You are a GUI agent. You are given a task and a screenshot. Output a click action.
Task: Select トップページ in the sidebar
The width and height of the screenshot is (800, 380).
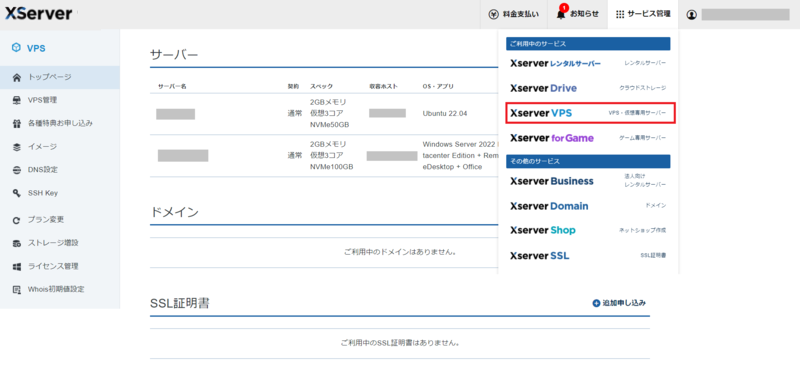[60, 78]
